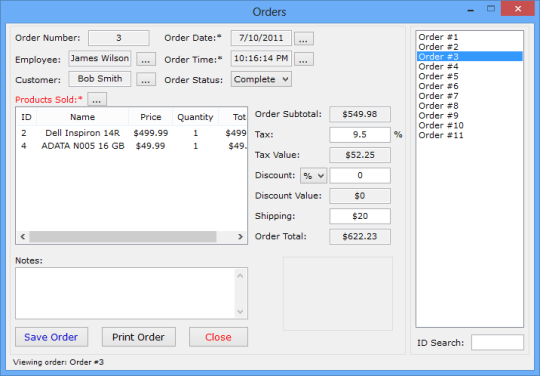
Task: Click the Tax Value $52.25 field
Action: [x=360, y=155]
